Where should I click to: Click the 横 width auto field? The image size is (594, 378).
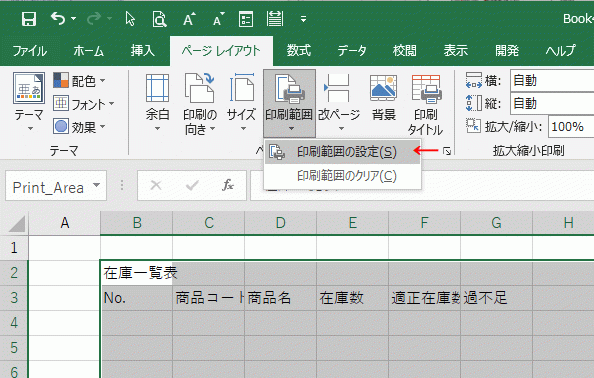pos(552,80)
